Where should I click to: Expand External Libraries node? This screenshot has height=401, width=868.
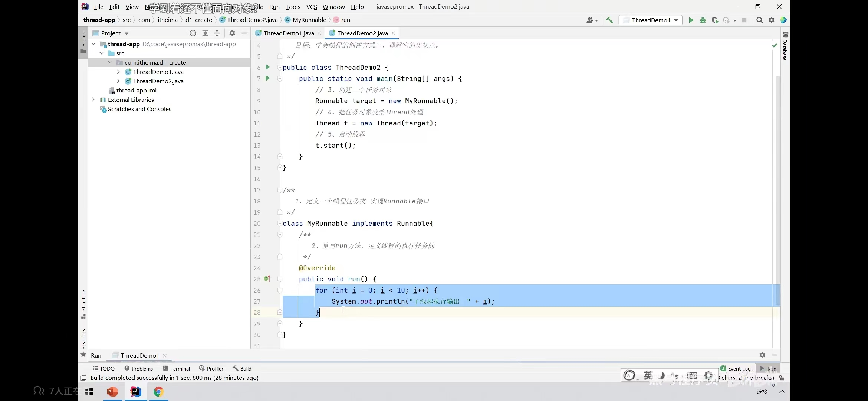click(x=93, y=100)
